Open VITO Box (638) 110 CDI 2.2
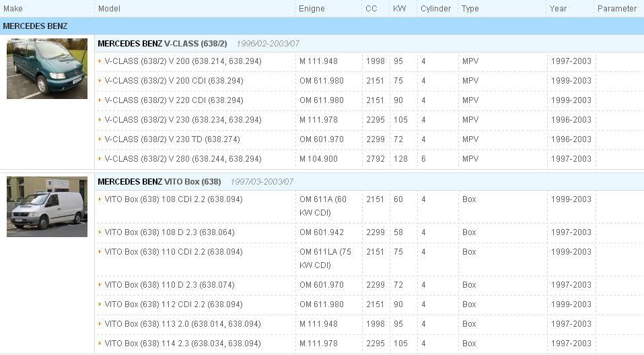Image resolution: width=644 pixels, height=355 pixels. tap(174, 252)
